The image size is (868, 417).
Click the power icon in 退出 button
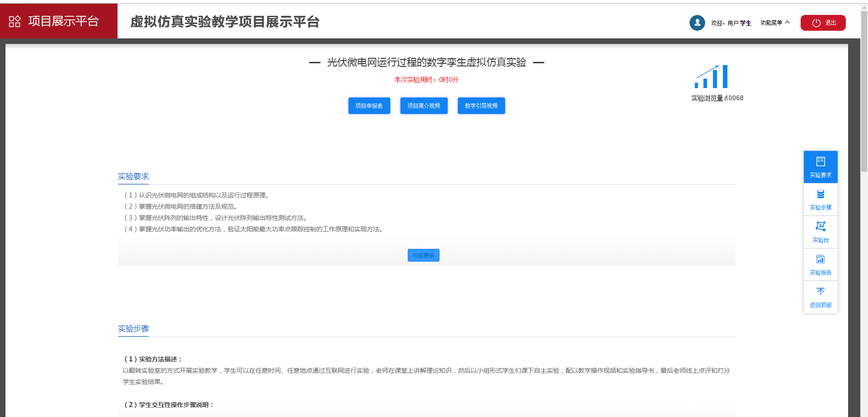[x=816, y=23]
